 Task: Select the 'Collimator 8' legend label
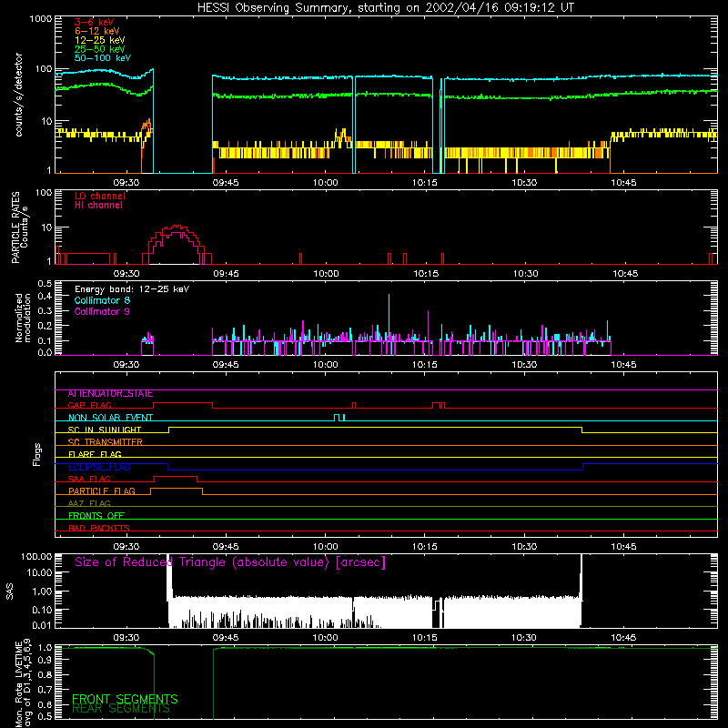(102, 300)
